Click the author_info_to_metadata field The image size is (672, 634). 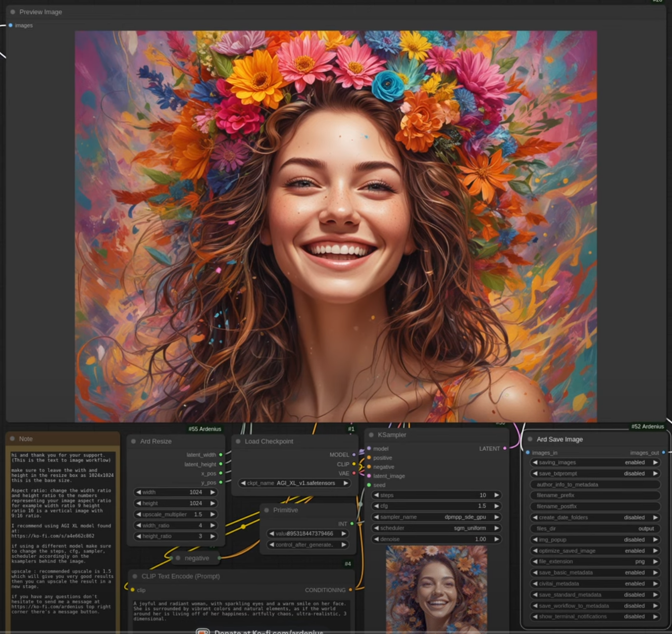595,484
